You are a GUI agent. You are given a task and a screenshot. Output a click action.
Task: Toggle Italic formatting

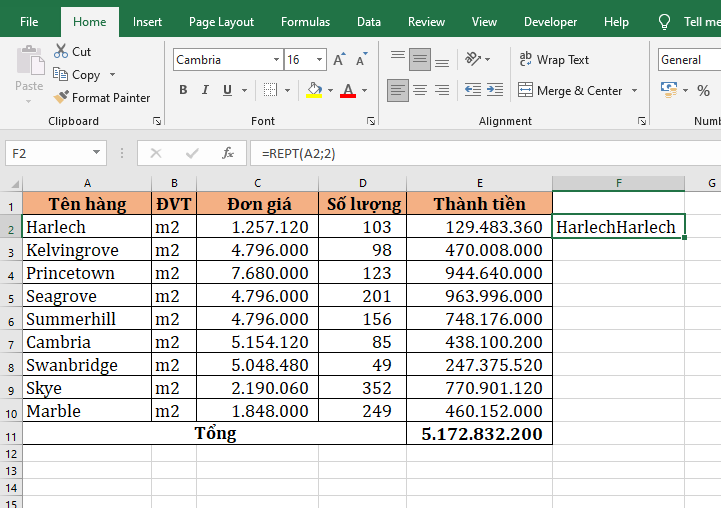205,91
